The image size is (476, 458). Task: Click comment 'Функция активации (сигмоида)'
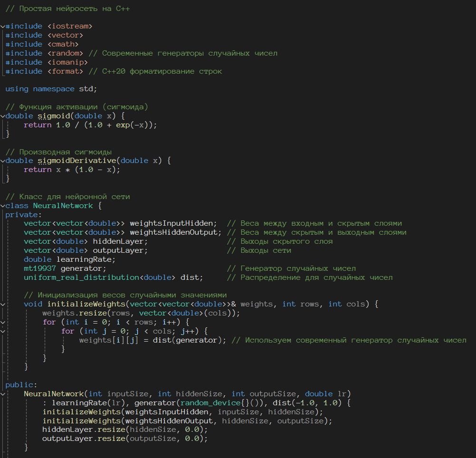pyautogui.click(x=84, y=107)
